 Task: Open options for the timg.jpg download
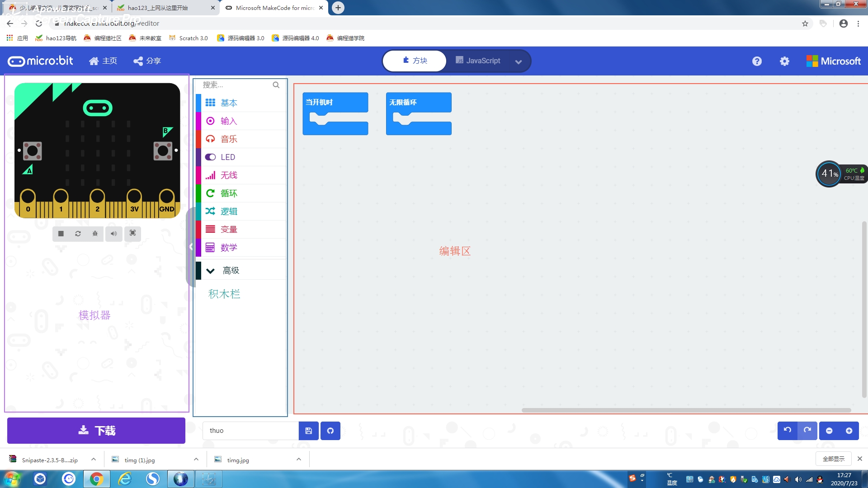(x=298, y=460)
